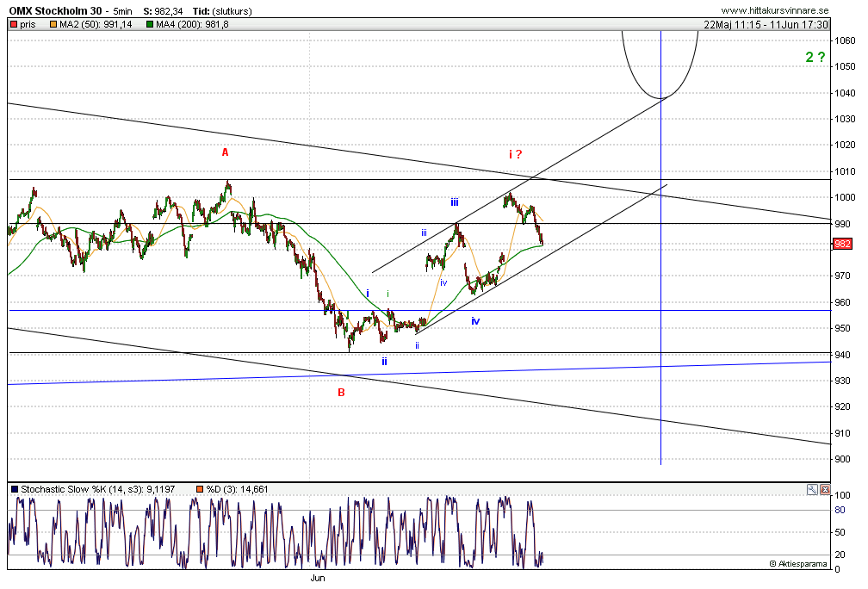
Task: Click the 1060 price axis value
Action: [x=845, y=40]
